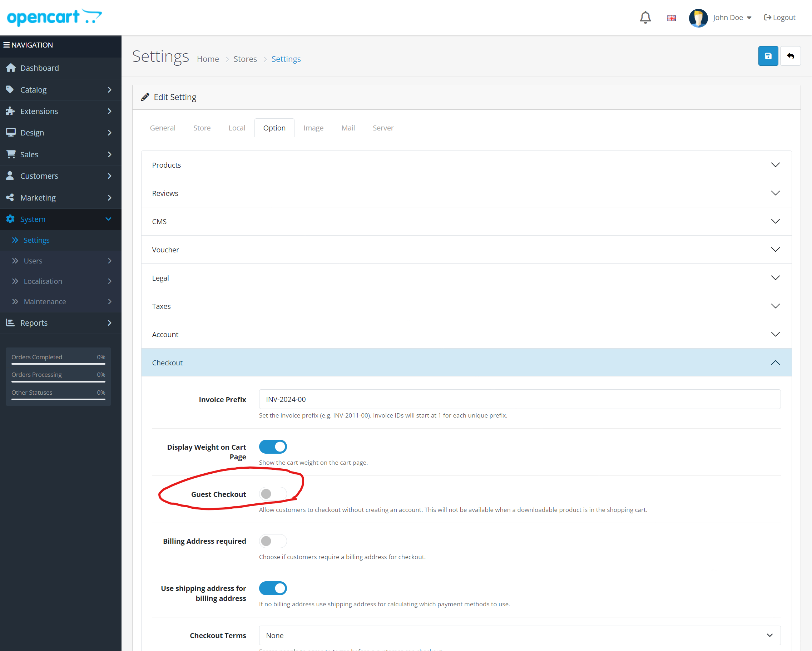
Task: Click the Logout link
Action: [x=779, y=17]
